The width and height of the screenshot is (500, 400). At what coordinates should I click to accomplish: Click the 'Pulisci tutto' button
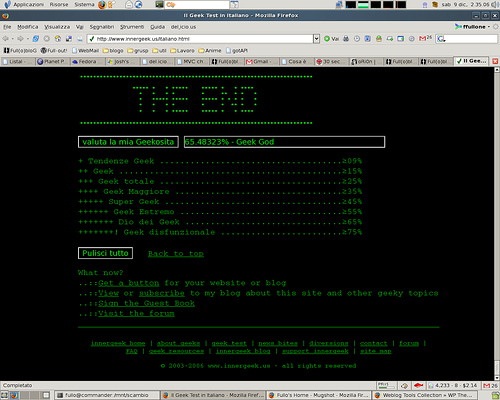coord(105,253)
